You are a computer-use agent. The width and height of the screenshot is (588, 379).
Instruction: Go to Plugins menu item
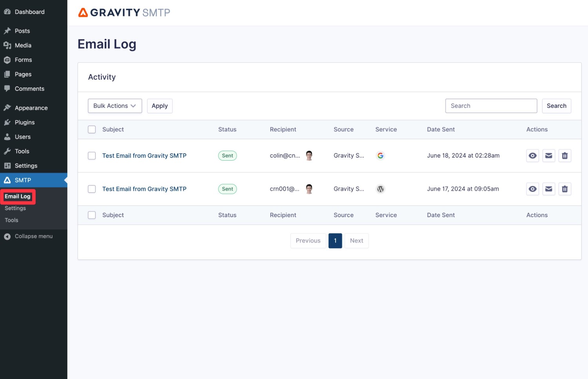[34, 122]
